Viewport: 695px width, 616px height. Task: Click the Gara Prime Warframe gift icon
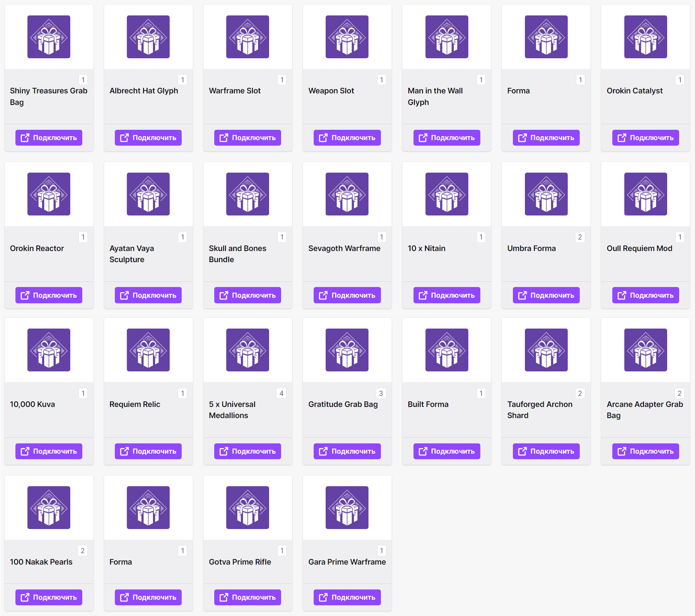click(x=347, y=508)
